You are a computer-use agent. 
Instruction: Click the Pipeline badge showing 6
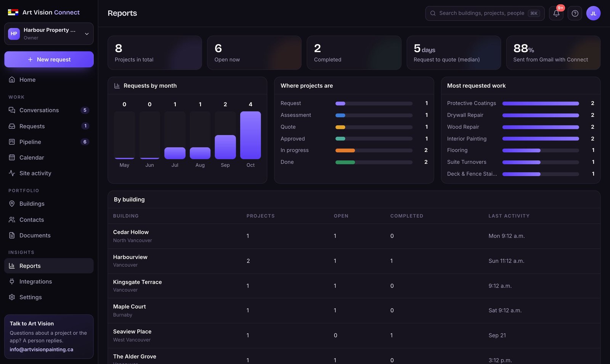(x=85, y=142)
